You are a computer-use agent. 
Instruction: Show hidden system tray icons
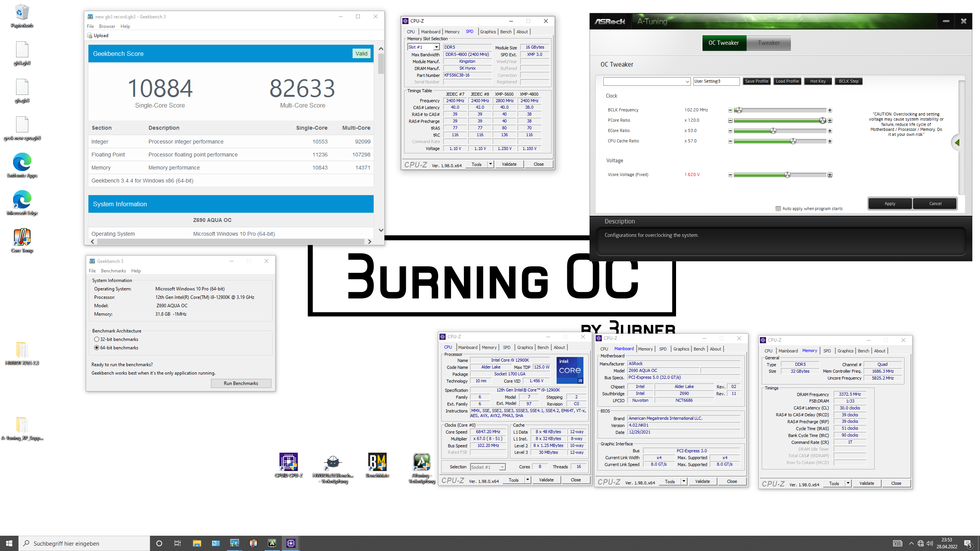911,543
